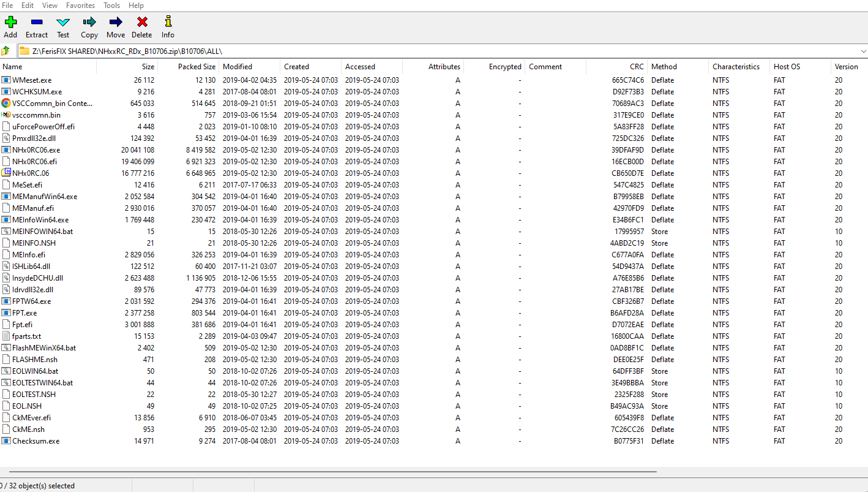This screenshot has height=492, width=868.
Task: Select the CkMEver.efi file name
Action: 31,418
